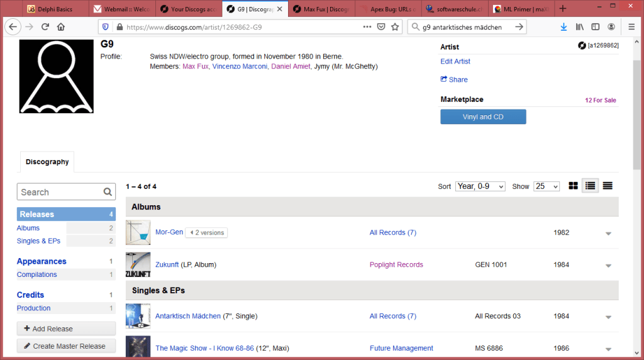Screen dimensions: 644x360
Task: Switch to grid thumbnail view
Action: [x=573, y=186]
